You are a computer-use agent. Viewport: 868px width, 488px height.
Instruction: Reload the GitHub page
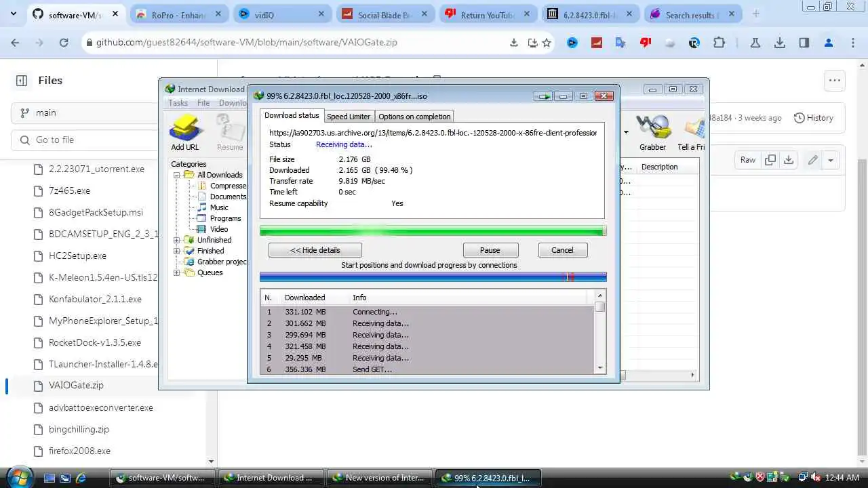[63, 42]
